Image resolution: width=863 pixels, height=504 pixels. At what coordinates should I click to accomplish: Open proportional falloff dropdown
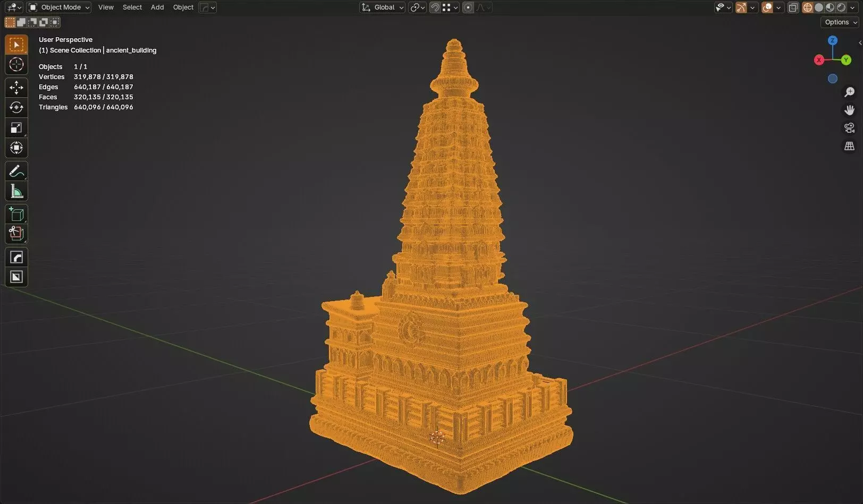coord(484,7)
